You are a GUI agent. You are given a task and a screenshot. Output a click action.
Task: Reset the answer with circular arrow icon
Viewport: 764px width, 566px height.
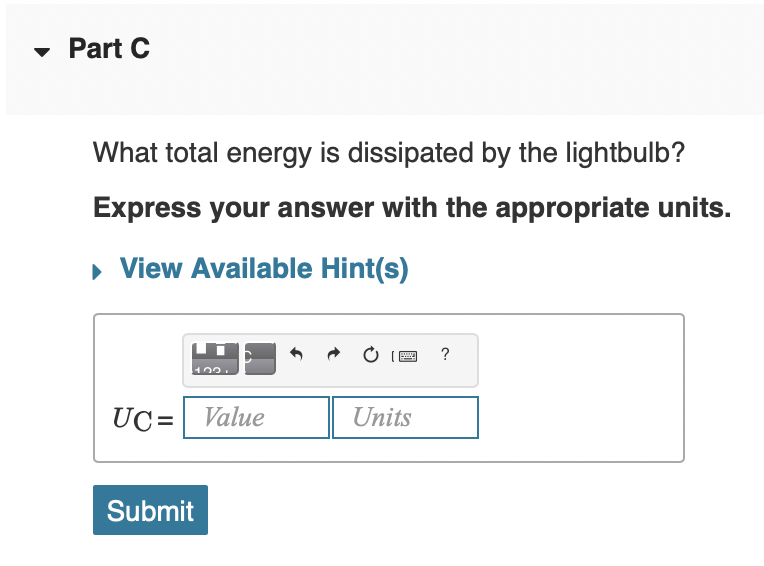click(x=370, y=355)
